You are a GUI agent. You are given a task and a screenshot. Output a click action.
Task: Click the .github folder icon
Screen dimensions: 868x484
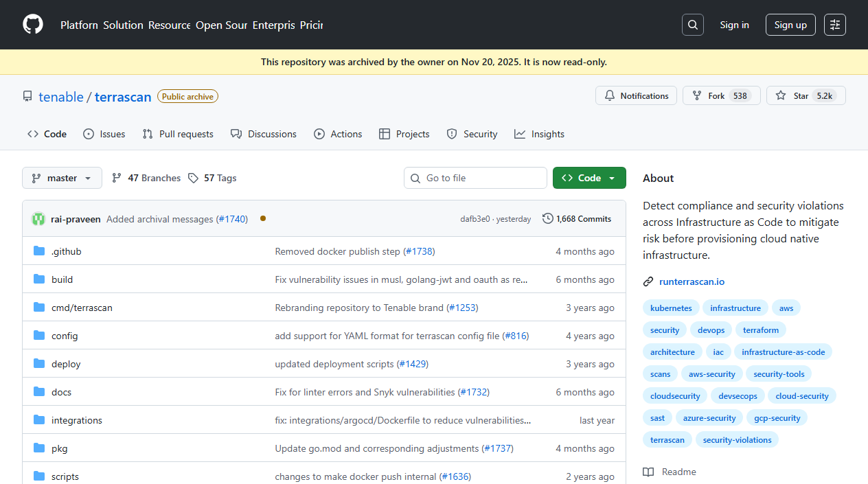[x=39, y=251]
